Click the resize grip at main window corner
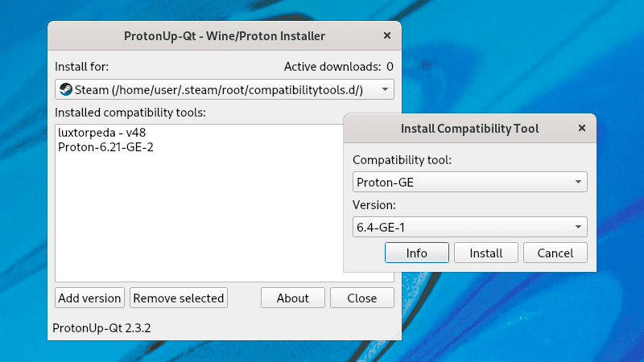Viewport: 644px width, 362px height. tap(396, 335)
